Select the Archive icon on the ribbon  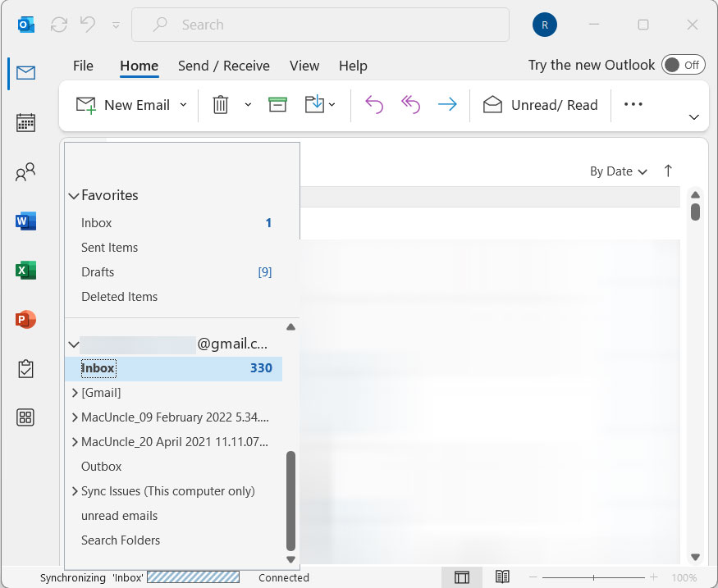point(277,104)
